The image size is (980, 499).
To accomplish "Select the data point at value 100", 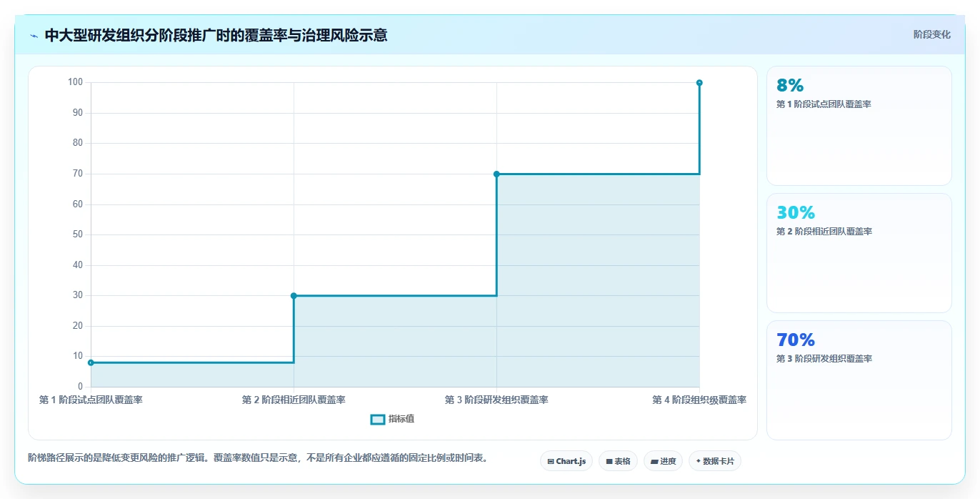I will point(699,83).
